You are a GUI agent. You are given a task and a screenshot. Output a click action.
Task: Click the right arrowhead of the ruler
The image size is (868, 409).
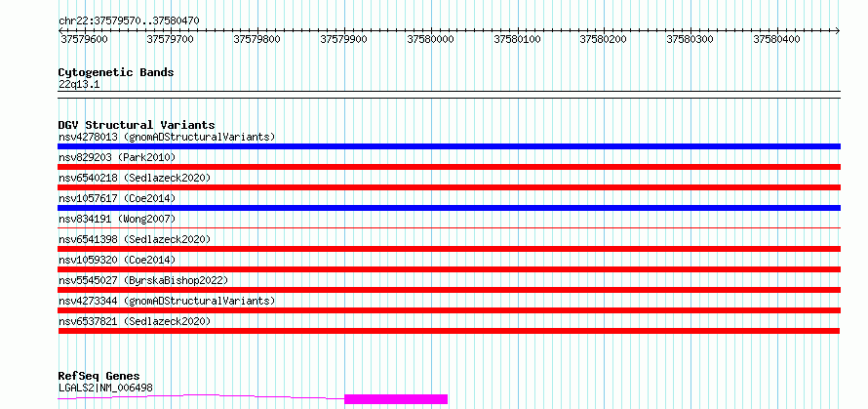click(838, 30)
